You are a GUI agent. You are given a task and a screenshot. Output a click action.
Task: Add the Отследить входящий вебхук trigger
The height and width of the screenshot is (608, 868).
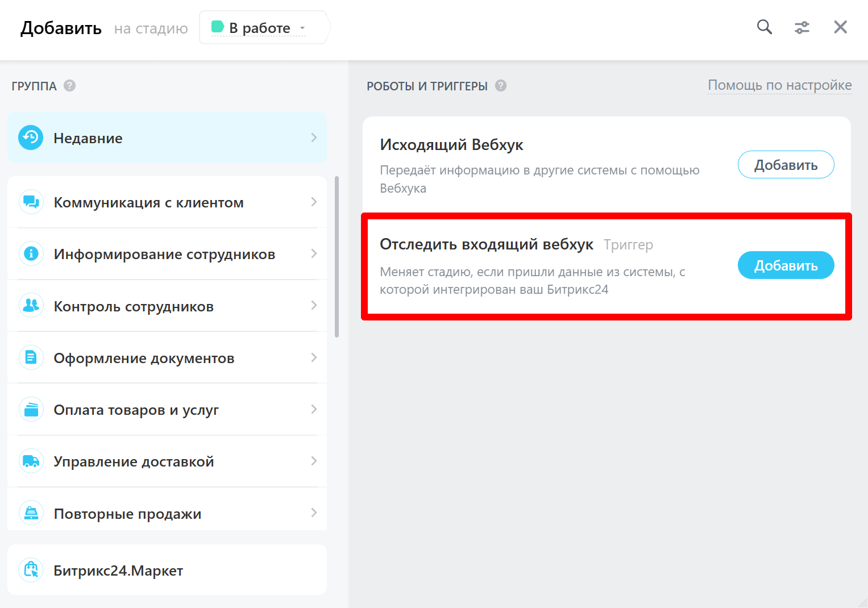click(785, 265)
